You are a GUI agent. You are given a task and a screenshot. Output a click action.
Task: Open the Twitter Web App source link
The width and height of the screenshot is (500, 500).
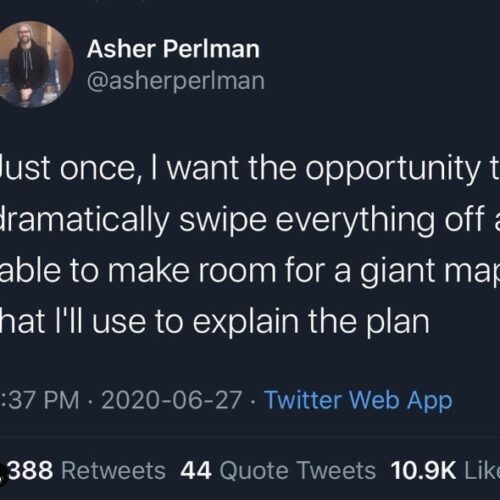pos(358,400)
